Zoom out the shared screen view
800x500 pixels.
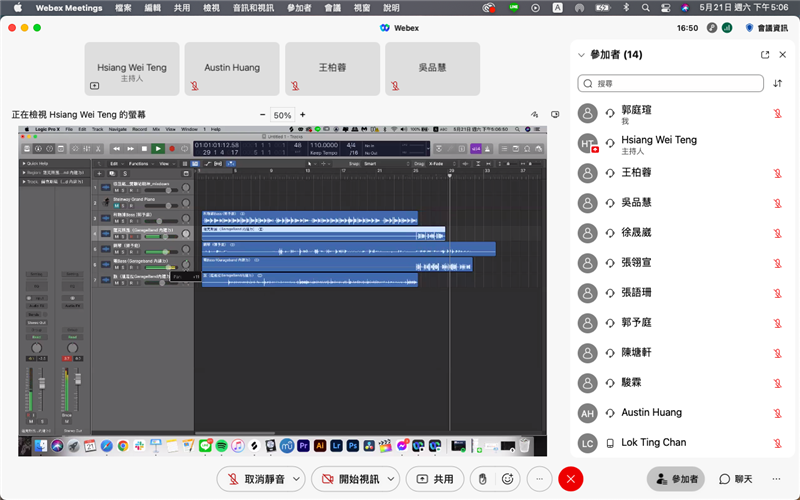pos(263,115)
